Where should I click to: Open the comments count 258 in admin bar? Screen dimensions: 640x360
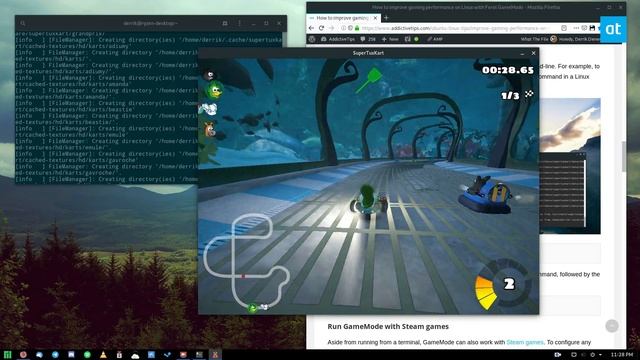pyautogui.click(x=368, y=39)
